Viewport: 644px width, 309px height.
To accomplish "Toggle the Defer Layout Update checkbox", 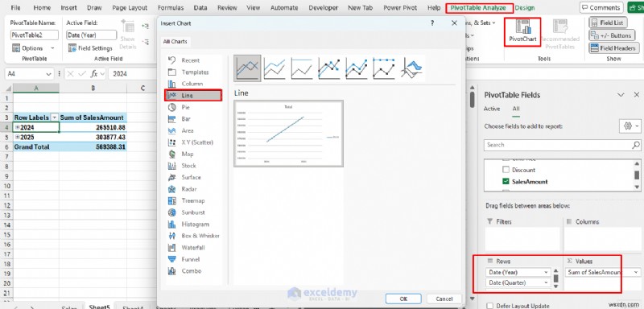I will [x=489, y=306].
